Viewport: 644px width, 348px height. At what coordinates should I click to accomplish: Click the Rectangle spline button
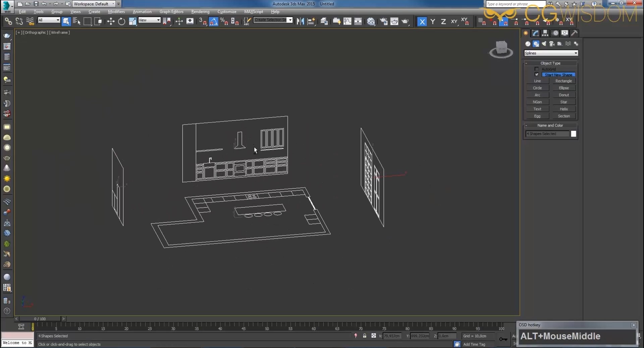pyautogui.click(x=563, y=81)
